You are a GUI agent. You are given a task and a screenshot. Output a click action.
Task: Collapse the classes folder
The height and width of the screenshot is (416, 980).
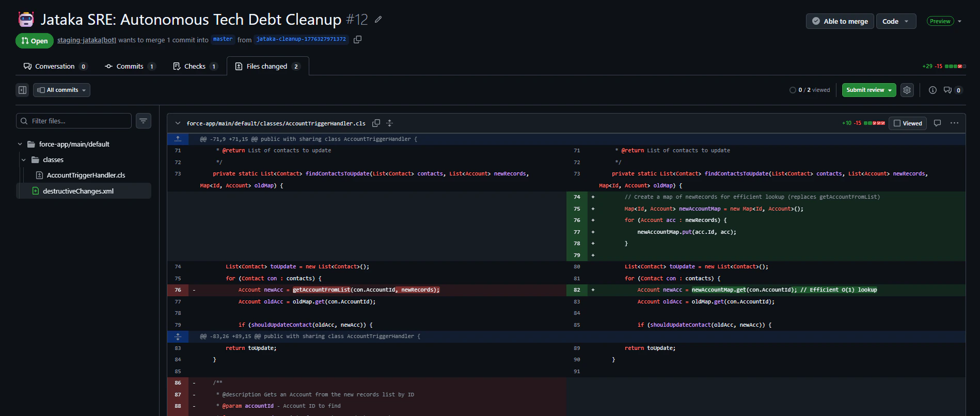coord(24,160)
